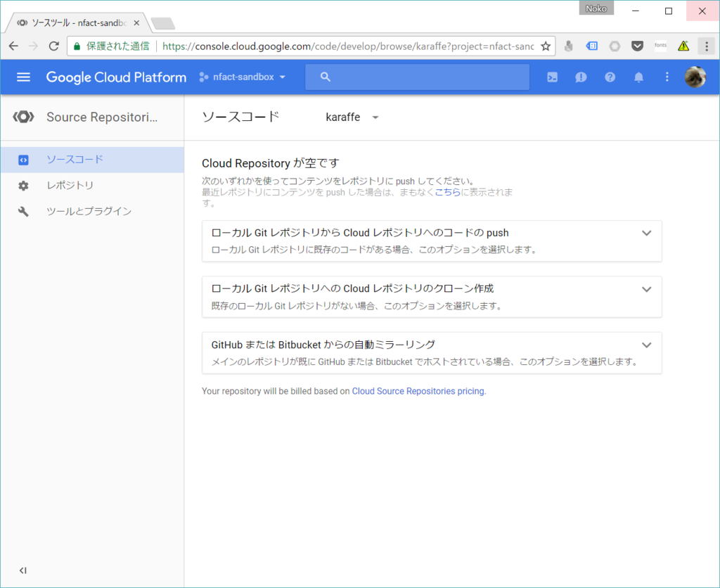This screenshot has height=588, width=720.
Task: Click the こちら link
Action: [x=448, y=192]
